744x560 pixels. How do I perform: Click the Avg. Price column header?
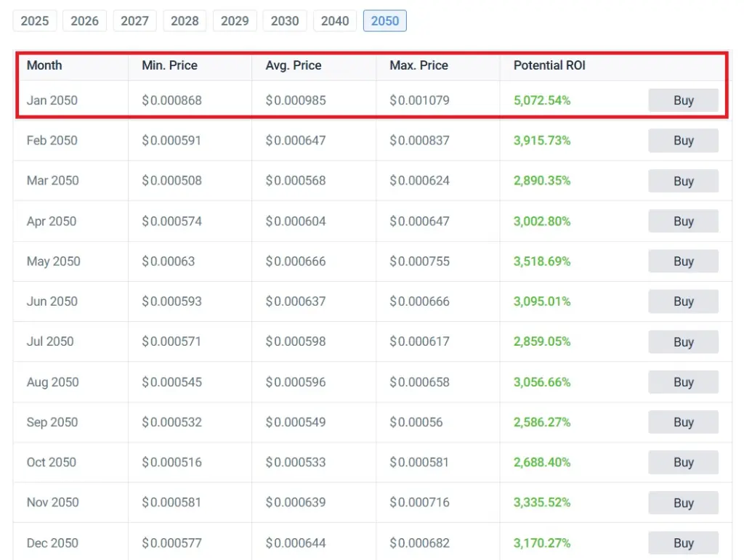[293, 65]
